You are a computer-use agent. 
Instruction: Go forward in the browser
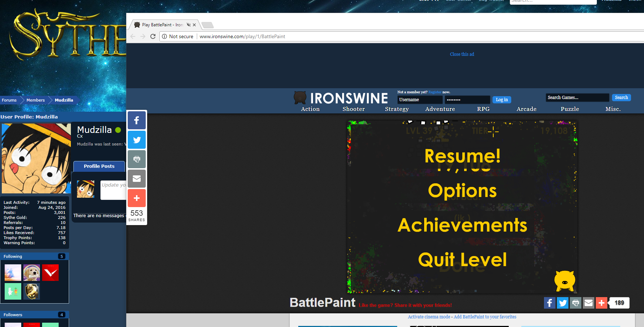click(143, 36)
